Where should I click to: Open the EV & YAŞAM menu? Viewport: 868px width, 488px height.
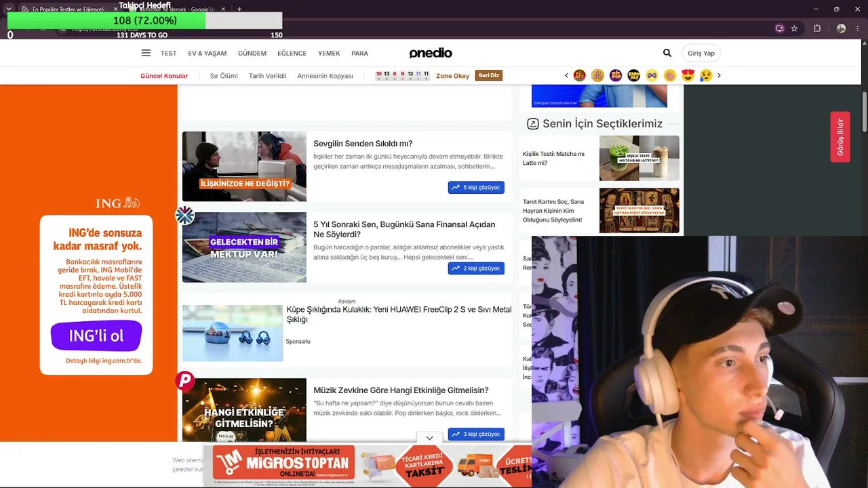[x=208, y=54]
